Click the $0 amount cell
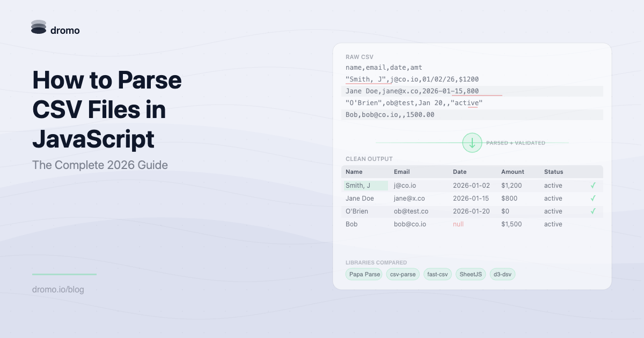The height and width of the screenshot is (338, 644). coord(506,211)
